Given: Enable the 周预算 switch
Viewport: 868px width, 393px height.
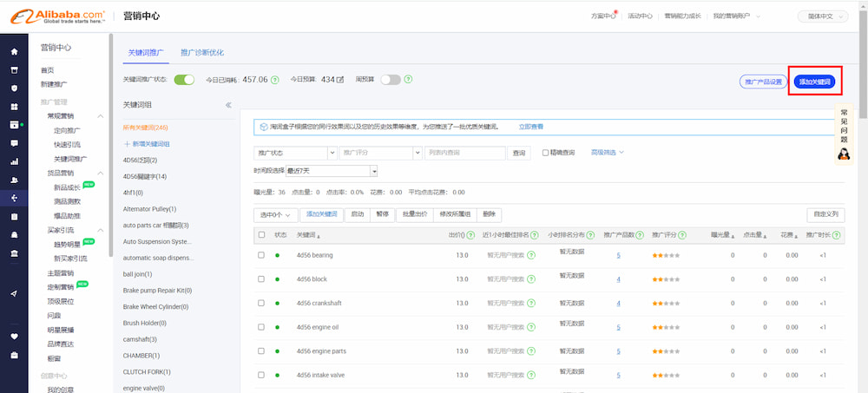Looking at the screenshot, I should tap(391, 80).
